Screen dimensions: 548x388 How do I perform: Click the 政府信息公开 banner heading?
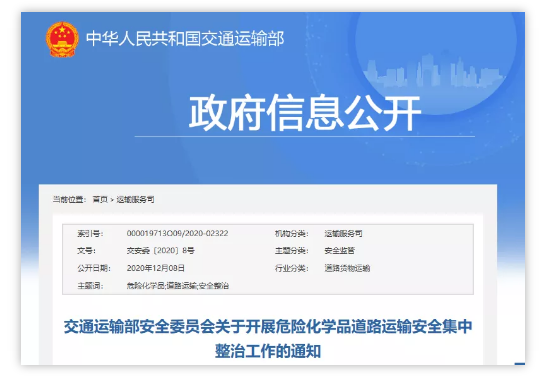(x=305, y=113)
